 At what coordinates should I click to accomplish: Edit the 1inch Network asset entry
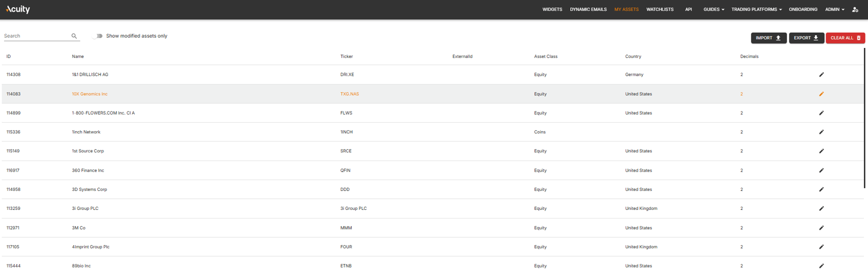[x=821, y=132]
